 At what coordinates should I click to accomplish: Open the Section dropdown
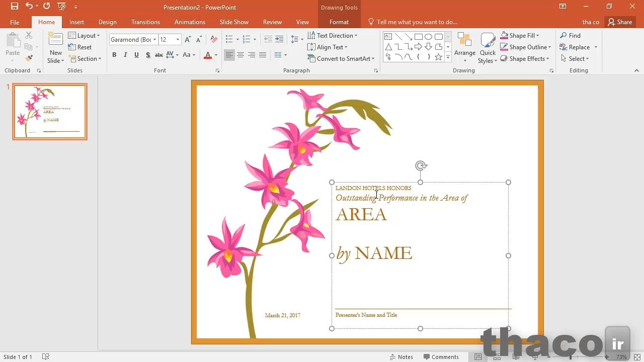[85, 59]
